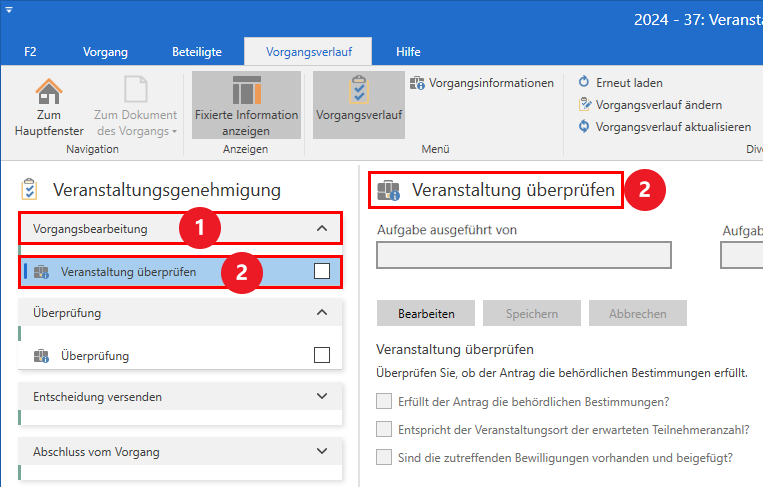Select the Überprüfung item in task list

pos(95,355)
